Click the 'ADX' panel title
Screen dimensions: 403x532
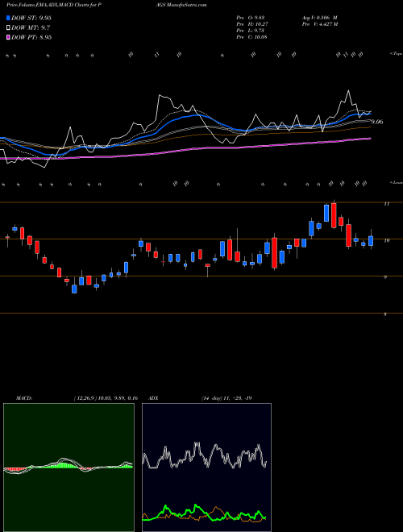click(x=154, y=398)
